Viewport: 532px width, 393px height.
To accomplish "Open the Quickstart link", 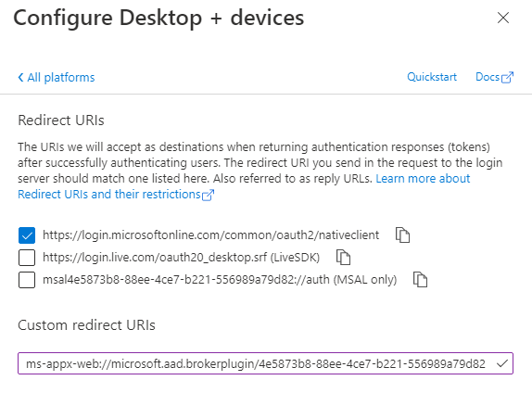I will 432,77.
